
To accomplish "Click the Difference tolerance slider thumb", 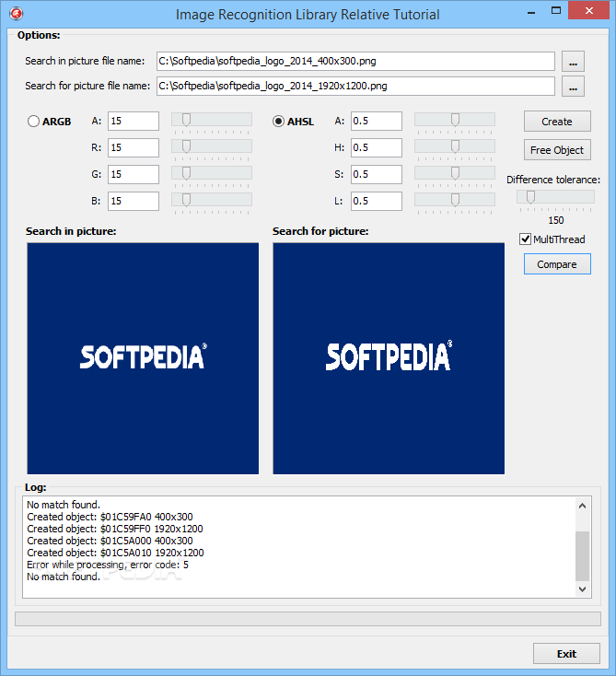I will (530, 197).
